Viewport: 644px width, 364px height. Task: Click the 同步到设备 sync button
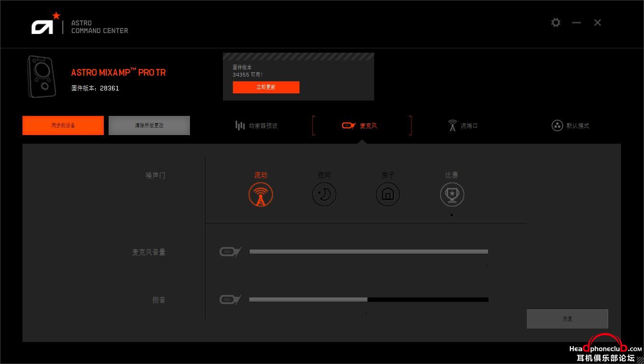pyautogui.click(x=63, y=125)
